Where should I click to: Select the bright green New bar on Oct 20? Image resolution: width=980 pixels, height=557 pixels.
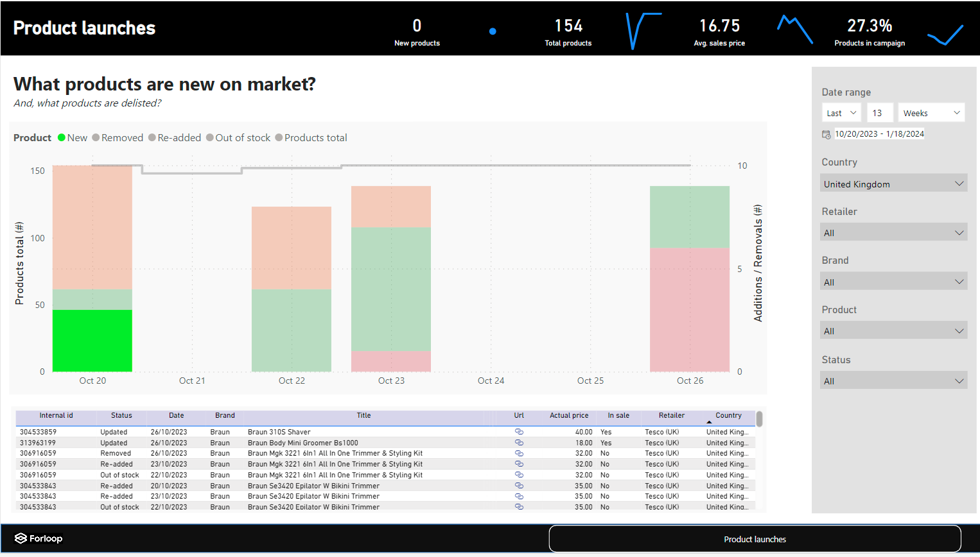[x=92, y=341]
